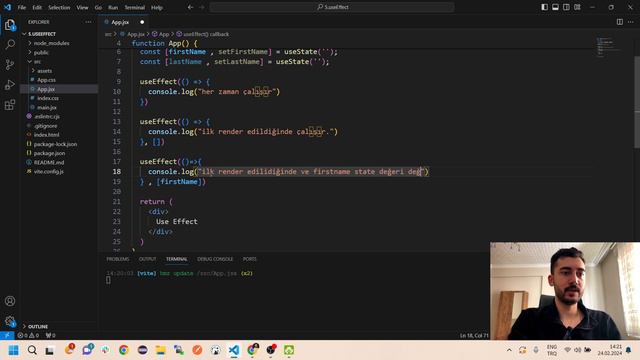Switch to the DEBUG CONSOLE tab
Image resolution: width=640 pixels, height=360 pixels.
(x=215, y=259)
